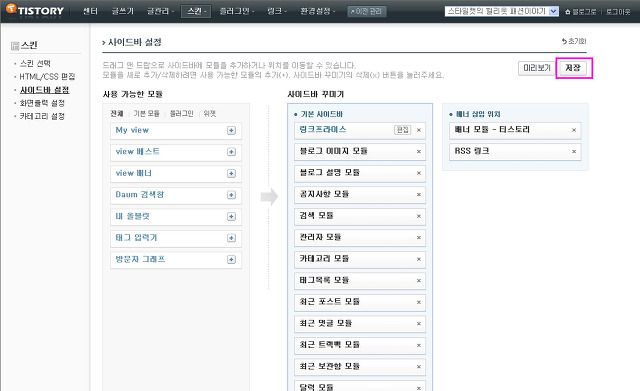Select the 블로그 이미지 모듈 item
640x391 pixels.
(x=360, y=152)
